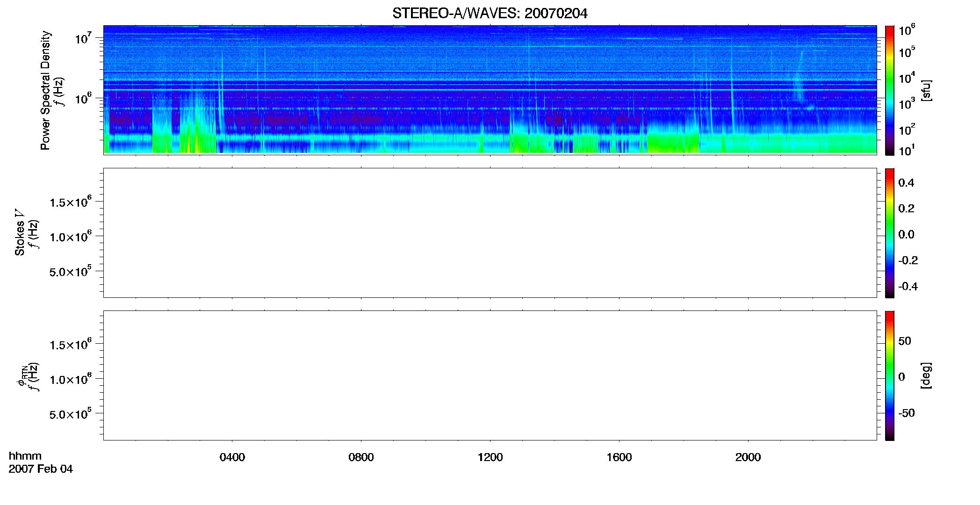The width and height of the screenshot is (980, 505).
Task: Click the 0.0 label on Stokes color bar
Action: 906,234
